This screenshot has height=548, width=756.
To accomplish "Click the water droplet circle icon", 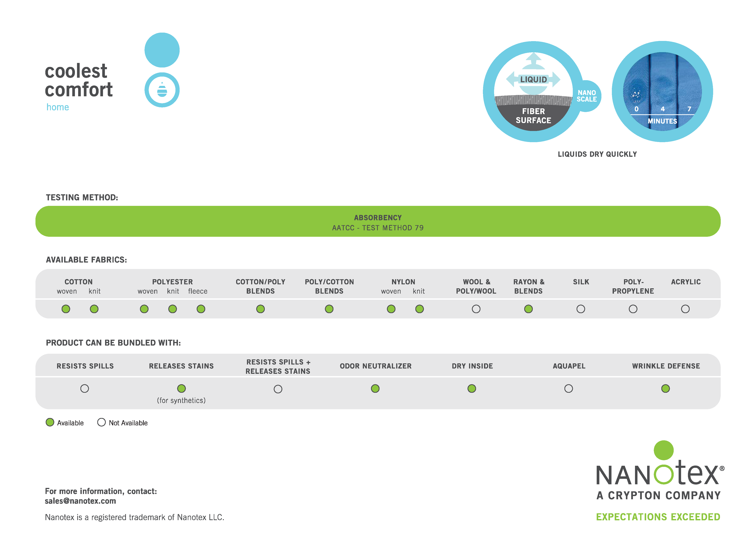I will tap(162, 90).
